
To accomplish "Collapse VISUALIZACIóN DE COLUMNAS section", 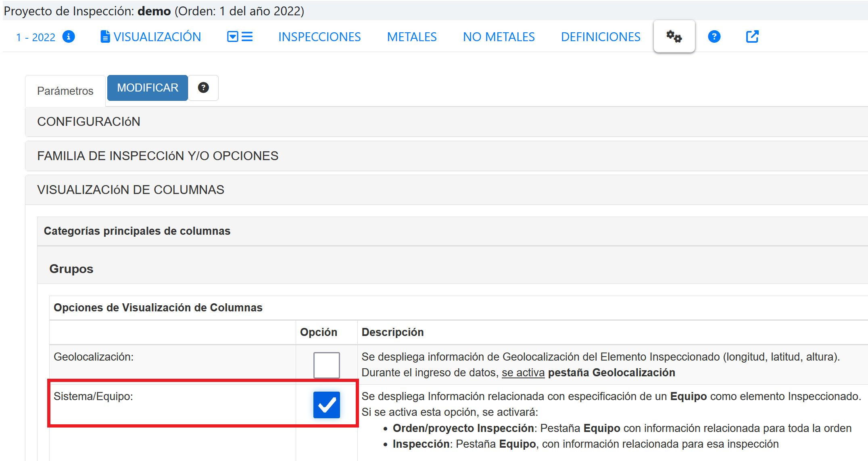I will [x=131, y=190].
